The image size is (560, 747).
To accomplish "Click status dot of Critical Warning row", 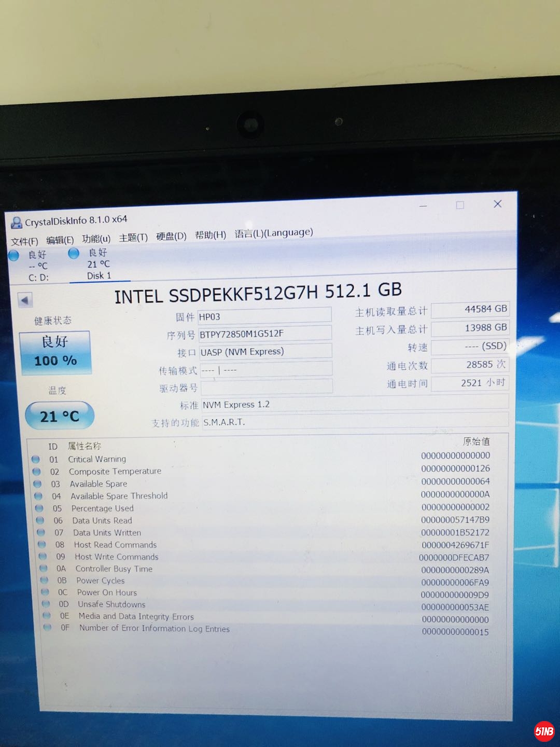I will pos(36,459).
